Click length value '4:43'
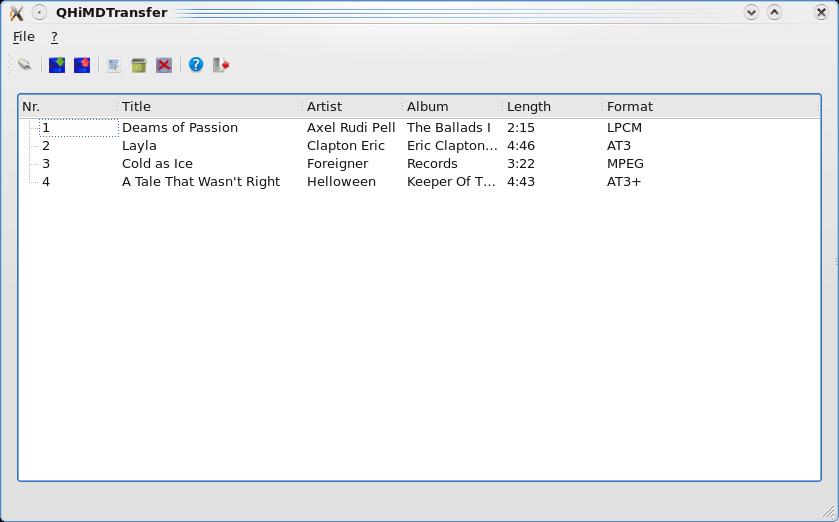Image resolution: width=839 pixels, height=522 pixels. click(x=521, y=182)
